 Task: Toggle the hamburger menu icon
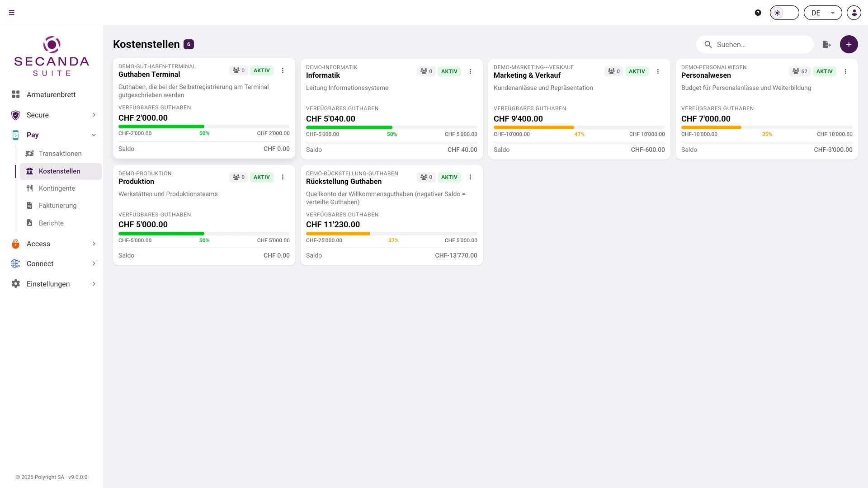(x=12, y=13)
